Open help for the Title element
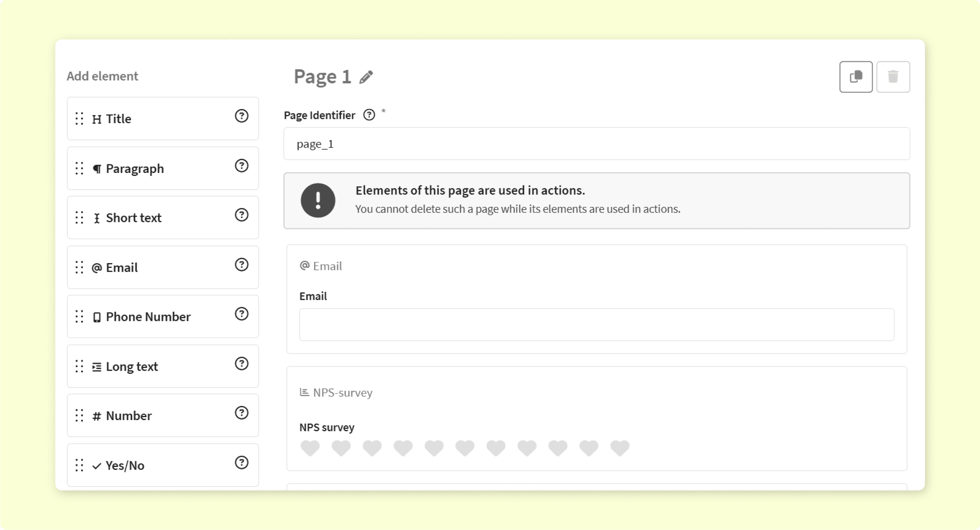980x530 pixels. click(x=241, y=116)
